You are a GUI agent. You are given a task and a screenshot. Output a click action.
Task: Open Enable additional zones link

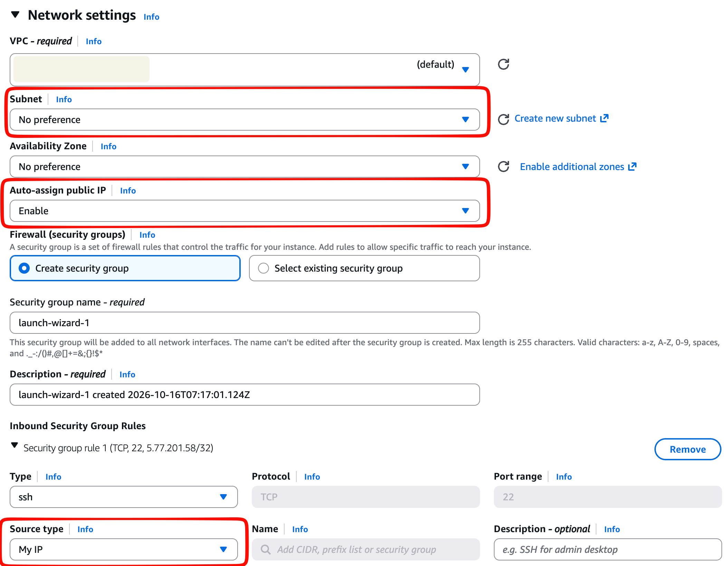click(x=578, y=167)
